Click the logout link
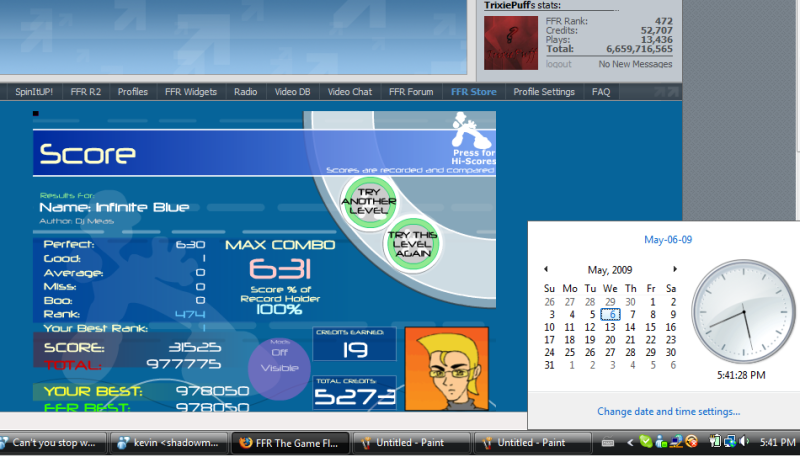The image size is (800, 457). 558,64
